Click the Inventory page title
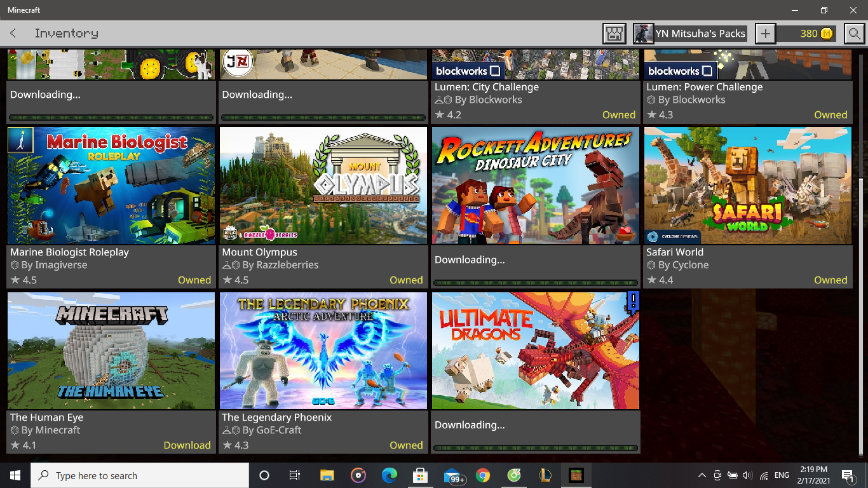The width and height of the screenshot is (868, 488). coord(67,33)
